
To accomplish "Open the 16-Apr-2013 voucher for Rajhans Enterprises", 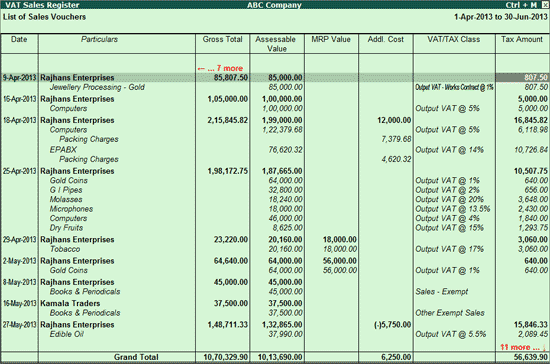I will click(275, 99).
